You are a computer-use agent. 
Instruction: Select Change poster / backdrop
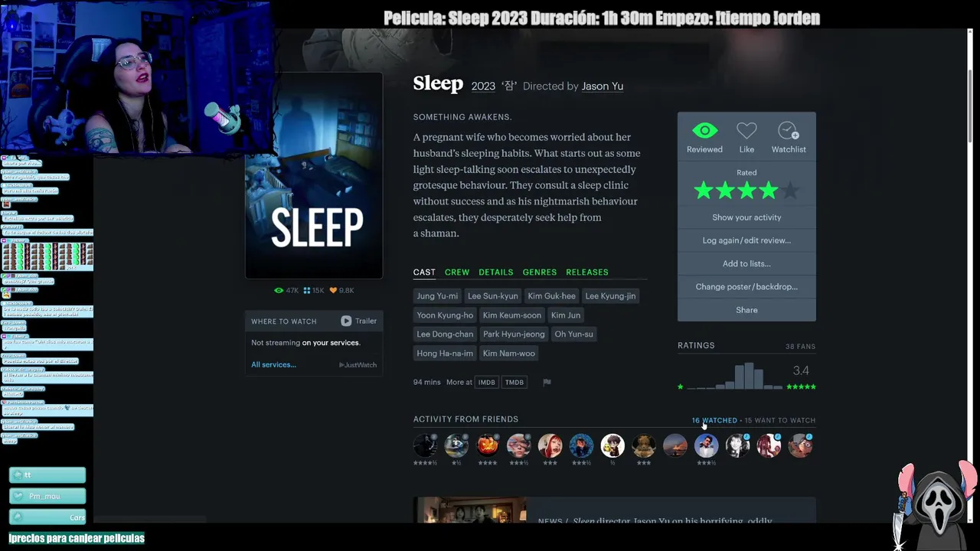coord(746,287)
